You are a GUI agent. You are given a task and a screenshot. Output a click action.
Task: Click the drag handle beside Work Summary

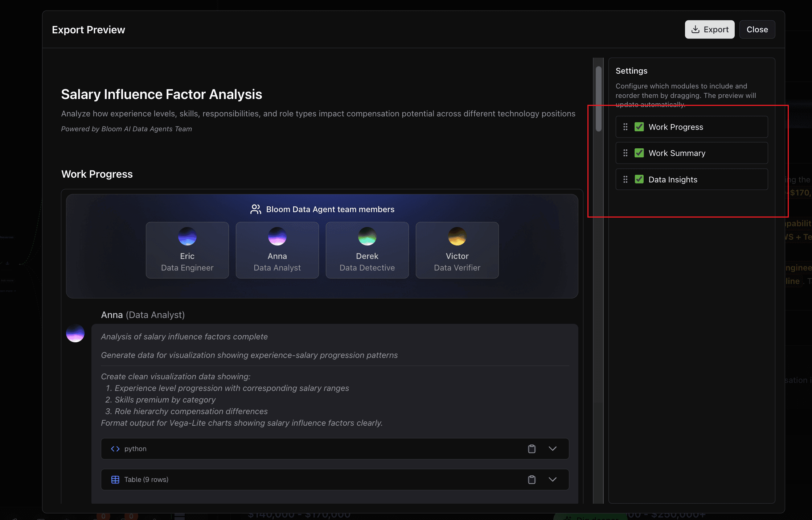(x=625, y=153)
